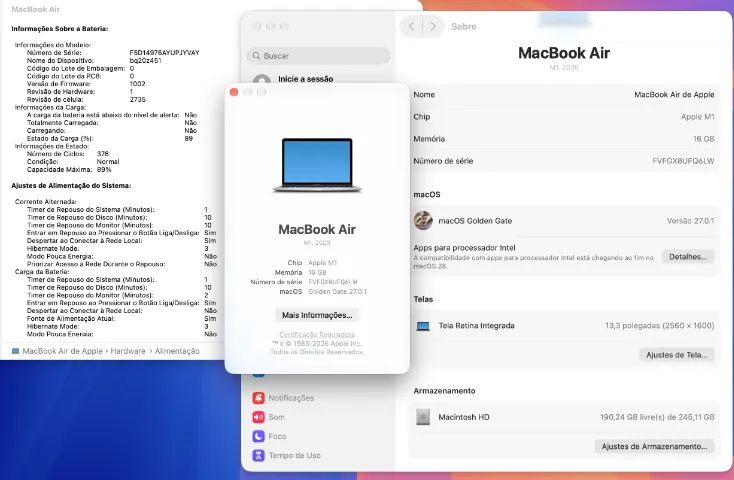Viewport: 734px width, 480px height.
Task: Click the Versão de Firmware value 1002
Action: 138,84
